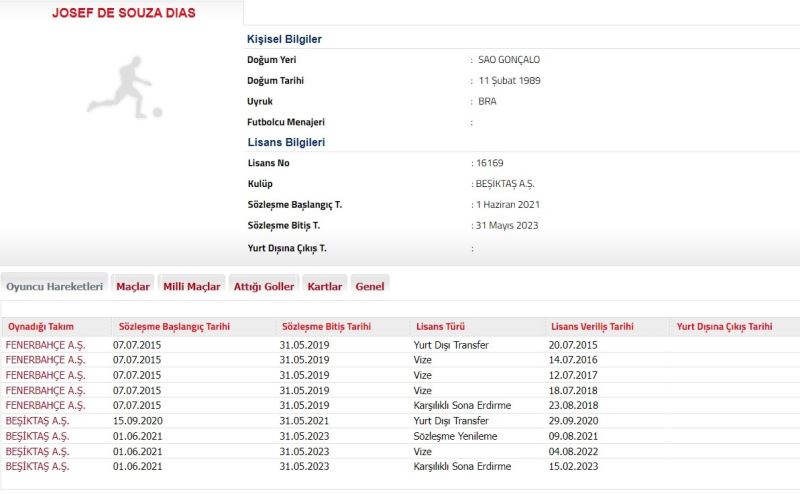Open Fenerbahçe A.Ş. in the 23.08.2018 license row
Viewport: 800px width, 494px height.
tap(46, 405)
